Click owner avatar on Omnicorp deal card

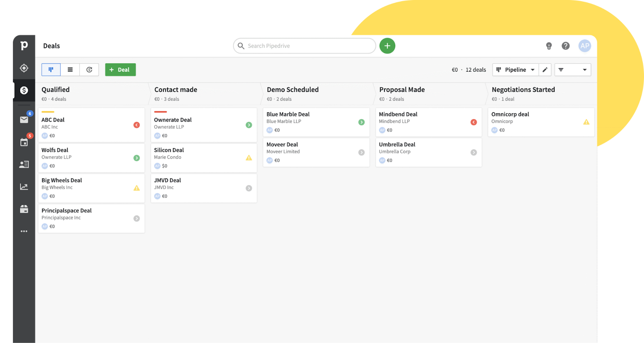click(494, 130)
